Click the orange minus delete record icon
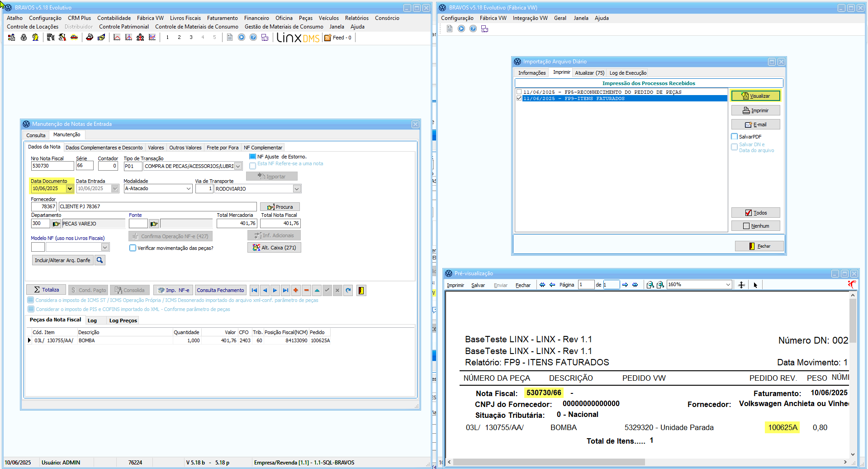Image resolution: width=868 pixels, height=469 pixels. click(306, 290)
